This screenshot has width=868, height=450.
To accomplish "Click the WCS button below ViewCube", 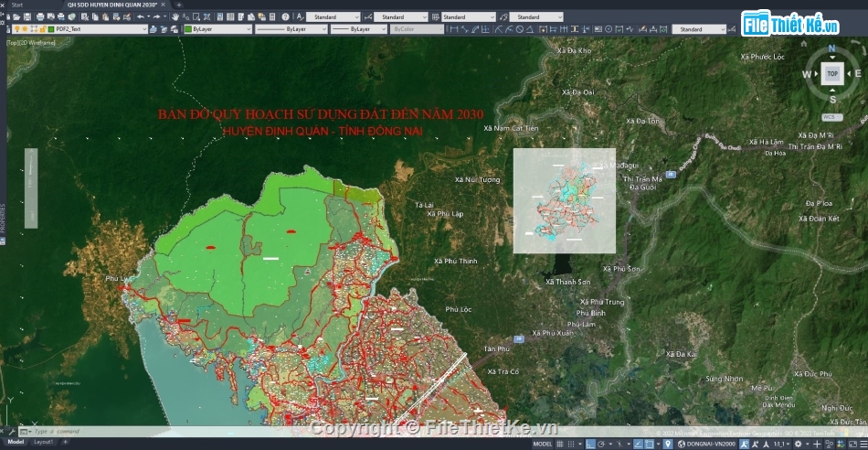I will [832, 117].
